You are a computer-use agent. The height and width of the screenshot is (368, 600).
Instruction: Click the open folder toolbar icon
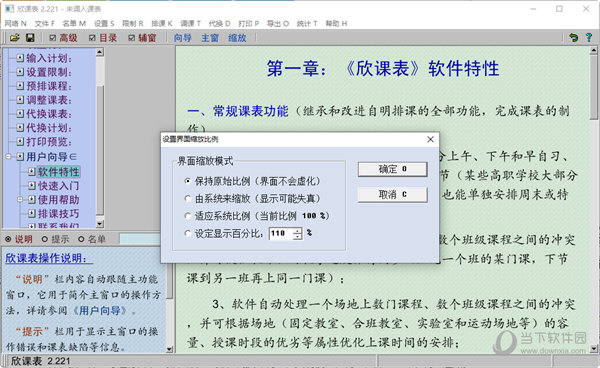[15, 37]
